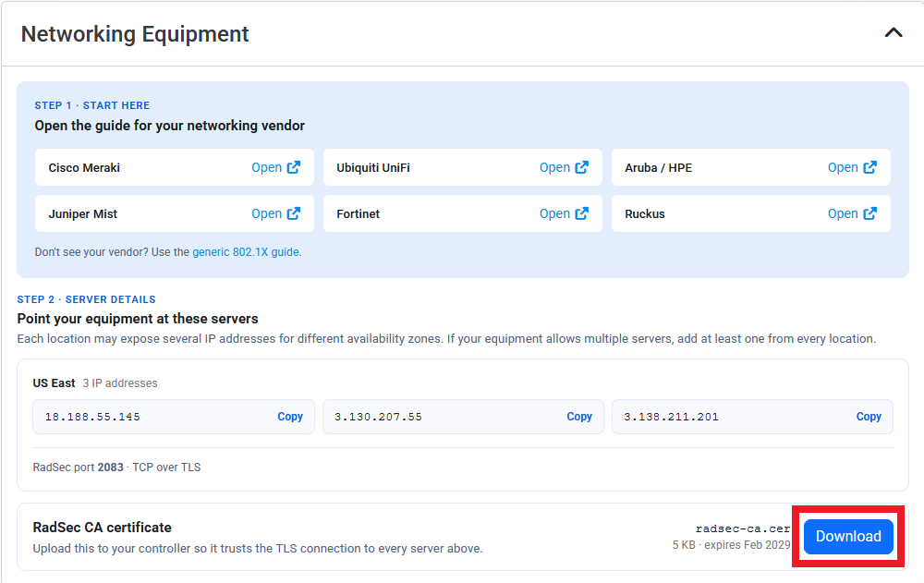
Task: Click the Aruba / HPE vendor name
Action: 658,167
